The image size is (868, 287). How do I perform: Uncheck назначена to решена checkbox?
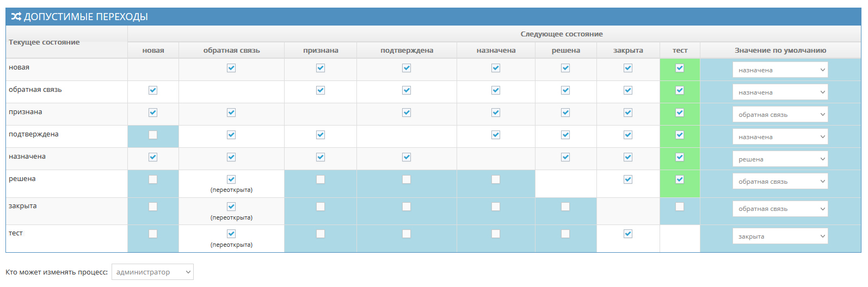click(565, 157)
